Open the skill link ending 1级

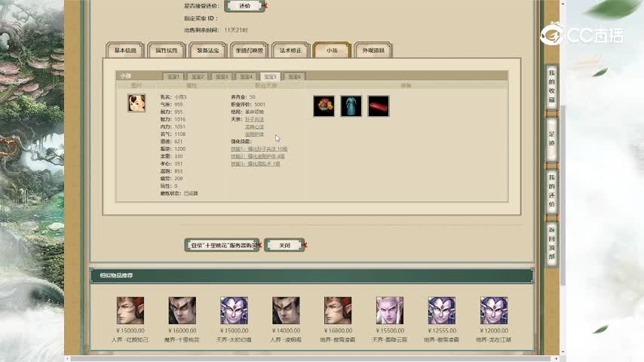pos(256,164)
